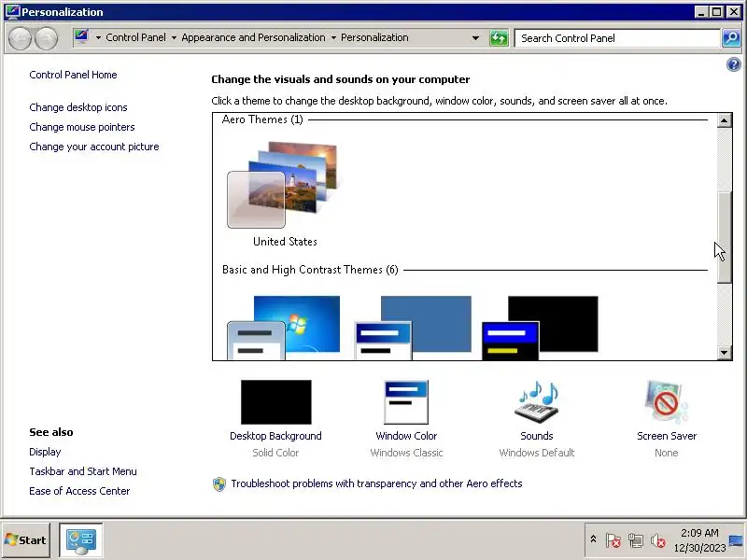Image resolution: width=747 pixels, height=560 pixels.
Task: Click the Aero troubleshoot shield icon
Action: pos(219,483)
